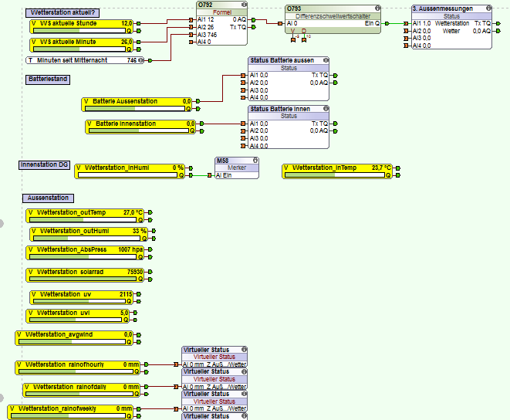Select the Wetterstation_uvi virtual input
Screen dimensions: 510x420
coord(78,316)
